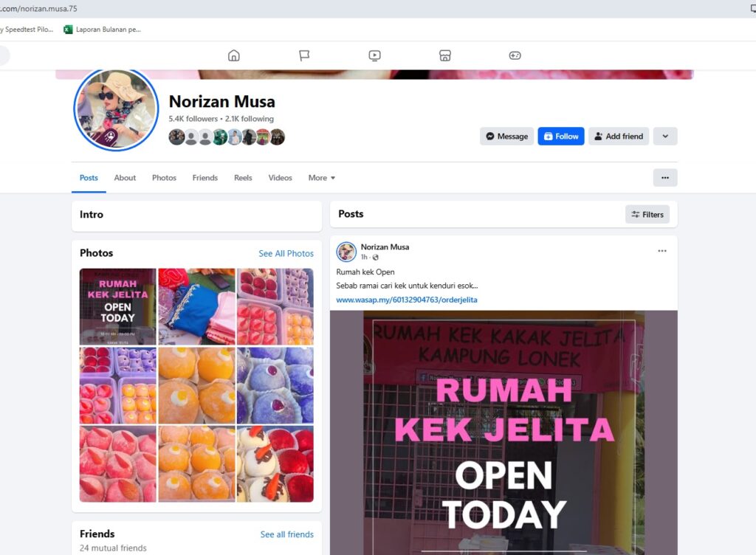Click Norizan Musa's large profile picture
The width and height of the screenshot is (756, 555).
pyautogui.click(x=116, y=109)
